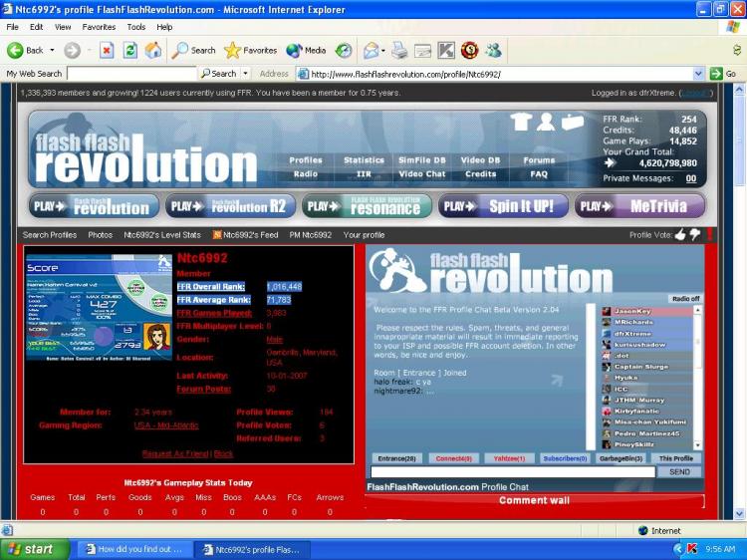Open the Search pane via the magnifier icon

pos(180,50)
